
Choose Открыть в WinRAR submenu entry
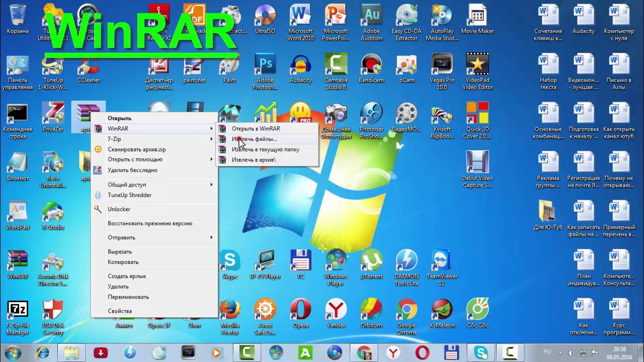point(267,128)
